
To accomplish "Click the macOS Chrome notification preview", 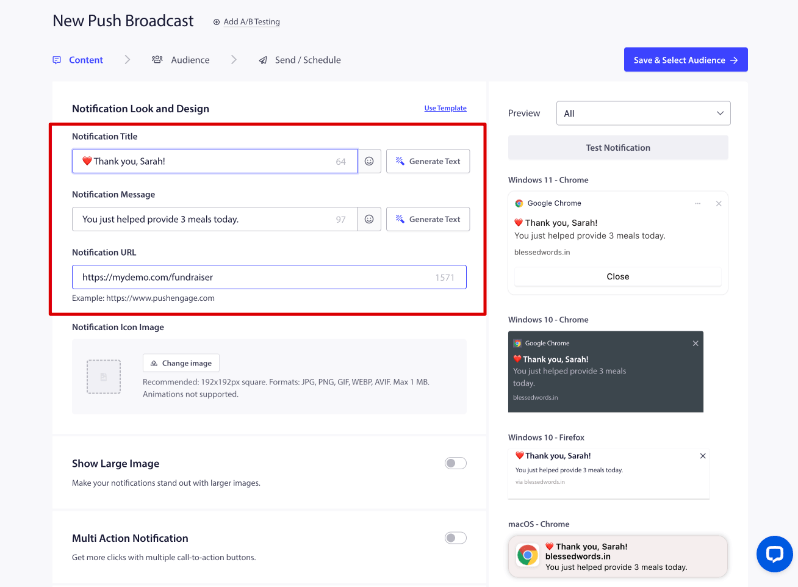I will [618, 556].
